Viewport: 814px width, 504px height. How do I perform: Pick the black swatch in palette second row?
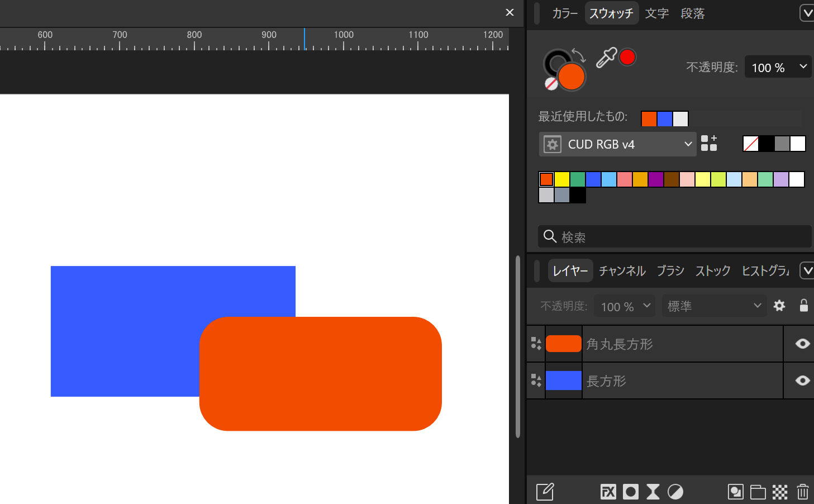pos(578,195)
